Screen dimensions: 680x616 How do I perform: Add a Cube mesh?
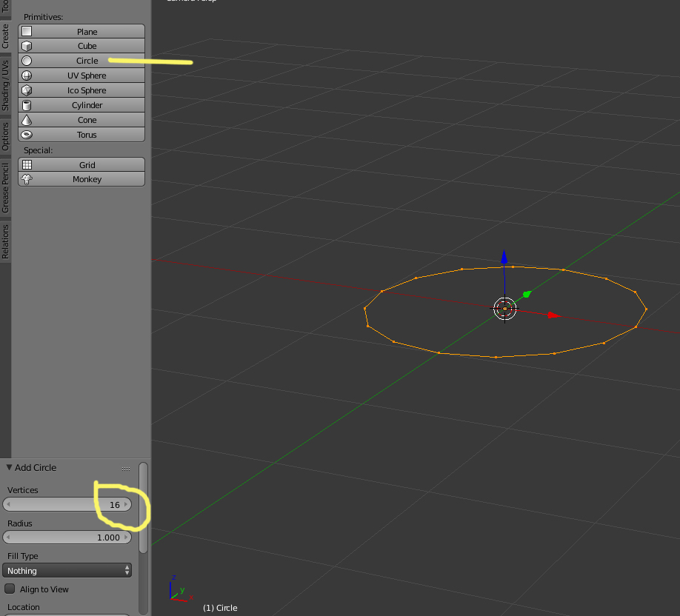pos(81,46)
